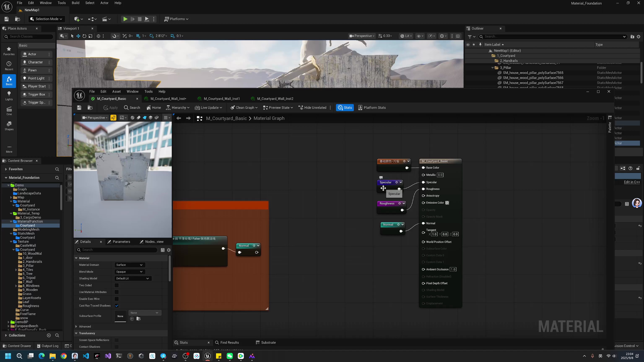Select the Scale transform tool in Viewport 1
The image size is (644, 362).
pyautogui.click(x=91, y=36)
